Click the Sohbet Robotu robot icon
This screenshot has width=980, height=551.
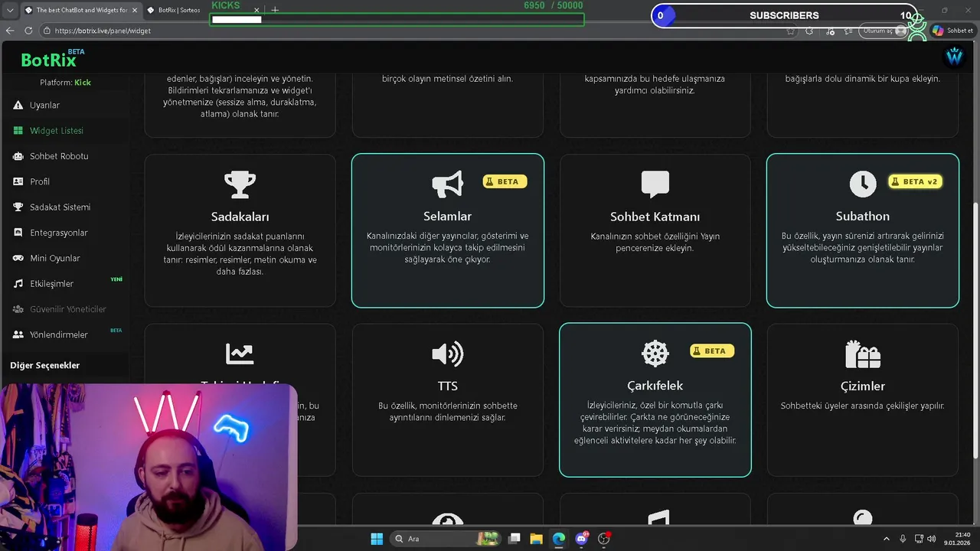18,156
